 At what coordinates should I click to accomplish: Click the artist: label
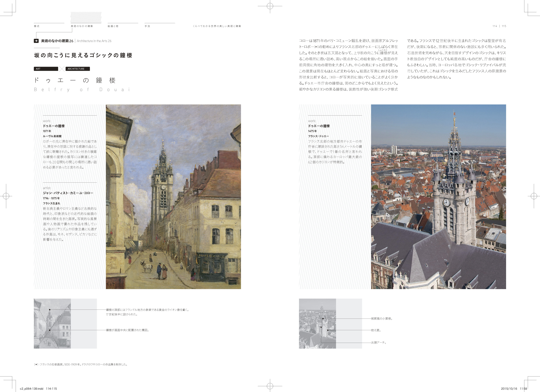47,188
